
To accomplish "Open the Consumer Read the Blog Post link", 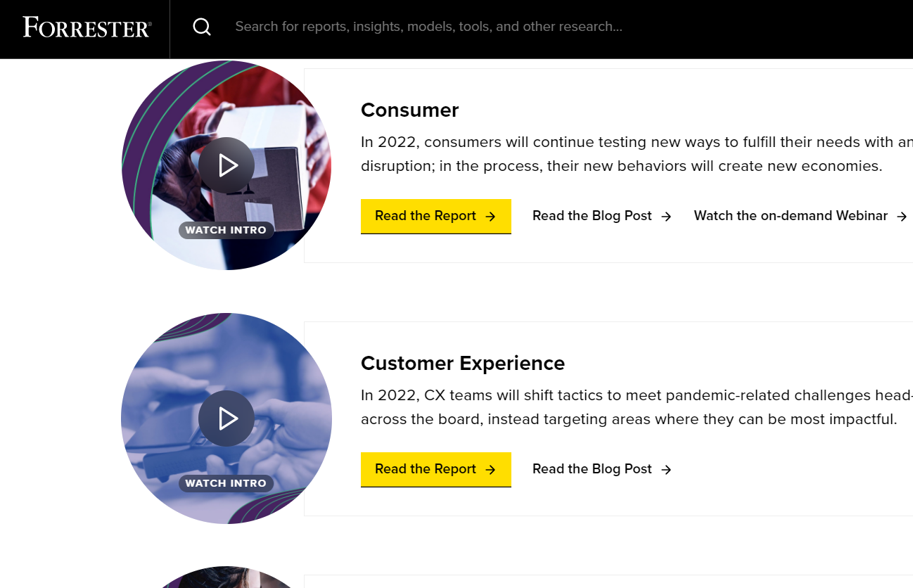I will (x=602, y=216).
